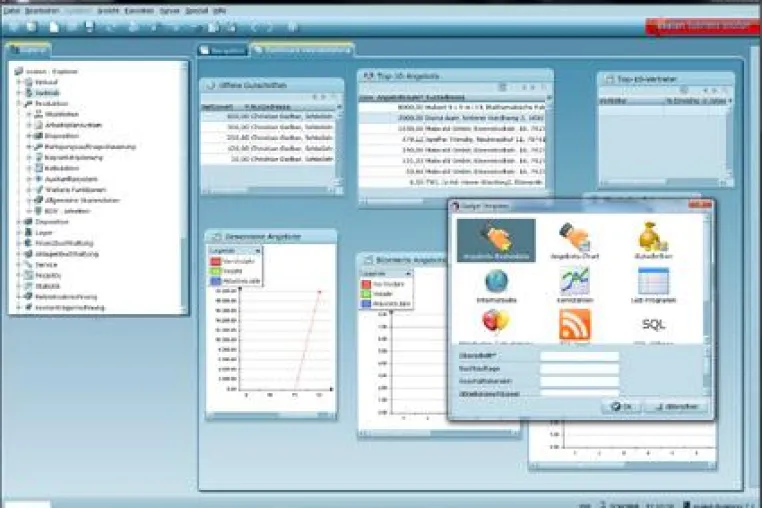Pick the balloons gadget icon

click(x=496, y=322)
